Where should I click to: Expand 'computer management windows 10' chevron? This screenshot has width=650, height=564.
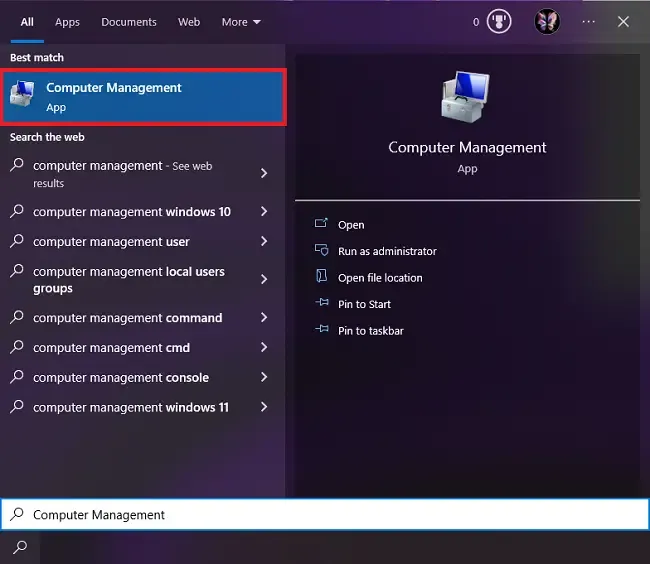coord(264,211)
